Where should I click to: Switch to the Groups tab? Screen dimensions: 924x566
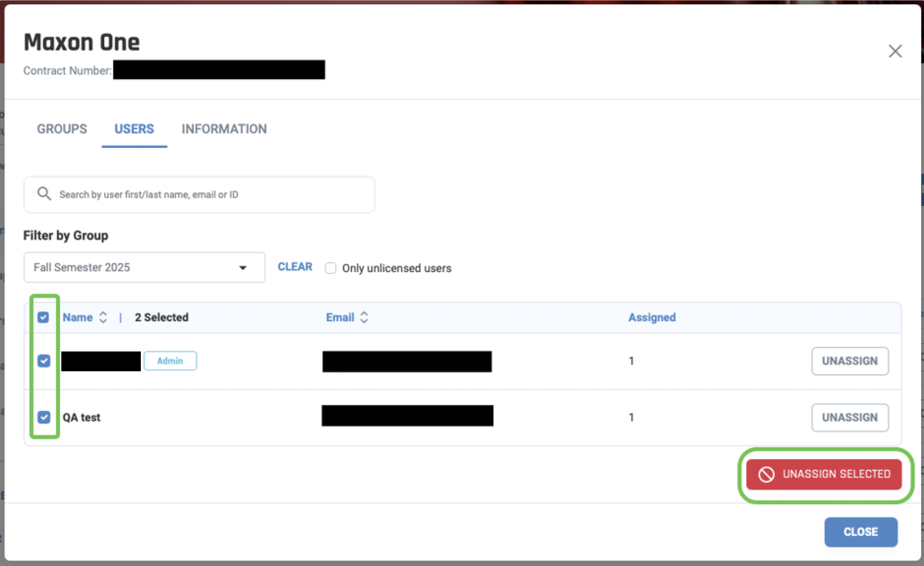[62, 129]
